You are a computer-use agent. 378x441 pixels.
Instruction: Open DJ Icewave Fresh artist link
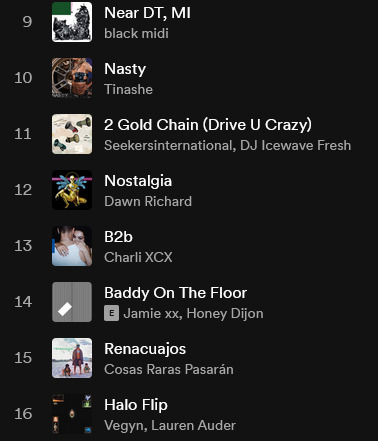coord(295,145)
